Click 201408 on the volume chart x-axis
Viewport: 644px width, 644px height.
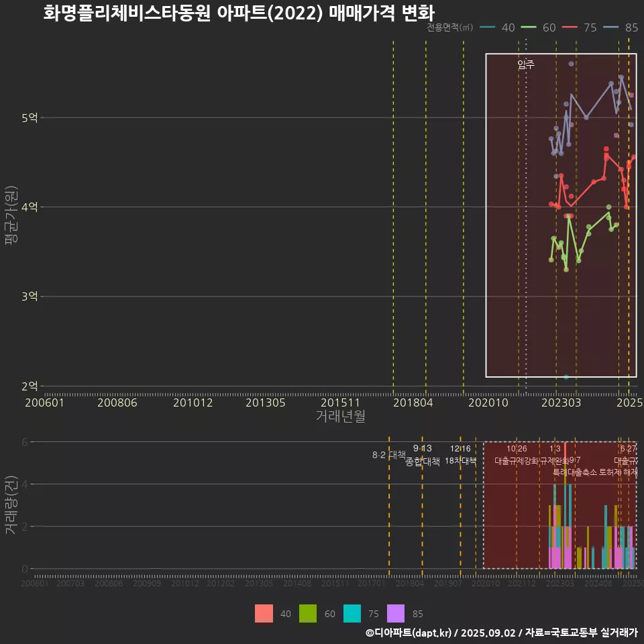[297, 583]
